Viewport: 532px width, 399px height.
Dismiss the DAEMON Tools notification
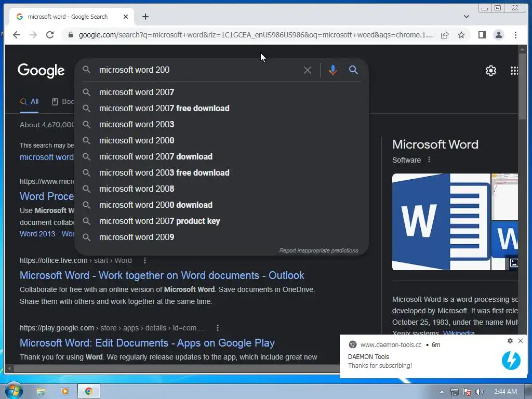[521, 341]
